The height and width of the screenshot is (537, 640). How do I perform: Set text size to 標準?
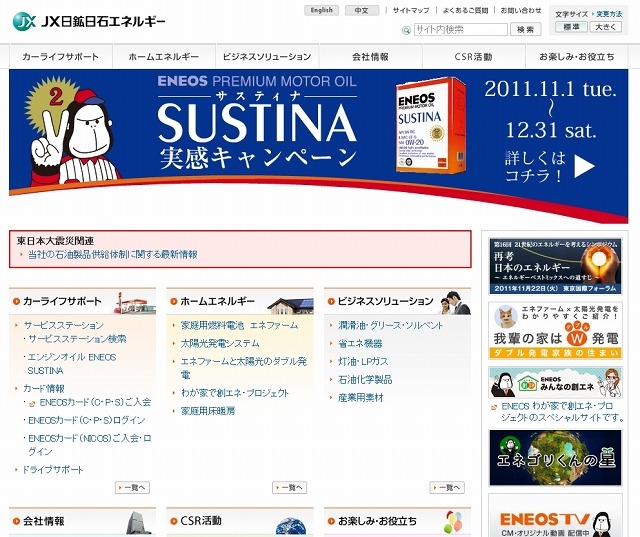coord(571,27)
